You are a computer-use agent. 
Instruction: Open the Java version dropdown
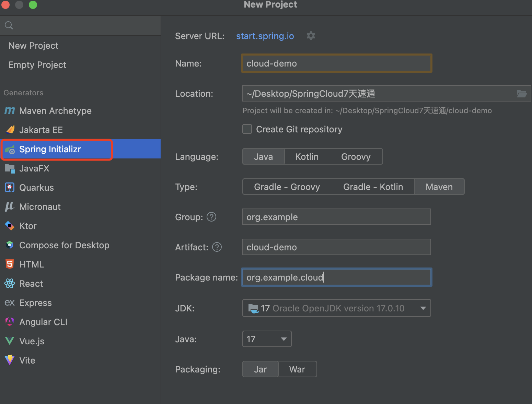pyautogui.click(x=267, y=339)
